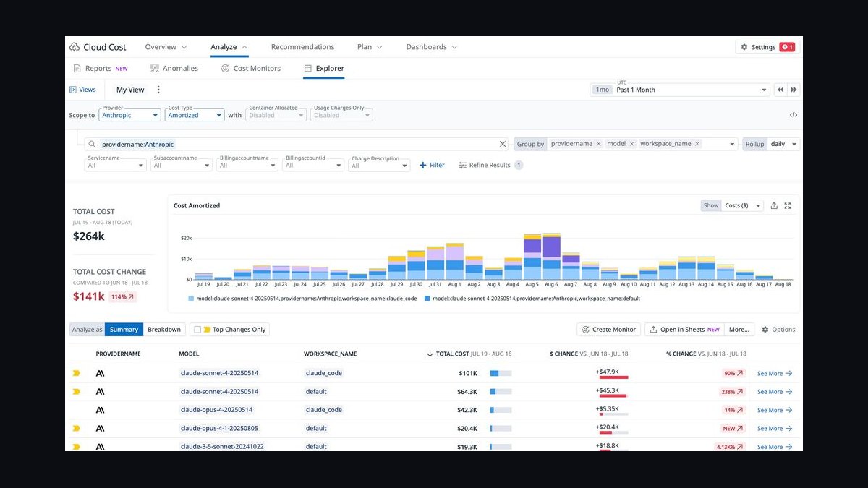Click the plus Filter icon

click(x=424, y=165)
